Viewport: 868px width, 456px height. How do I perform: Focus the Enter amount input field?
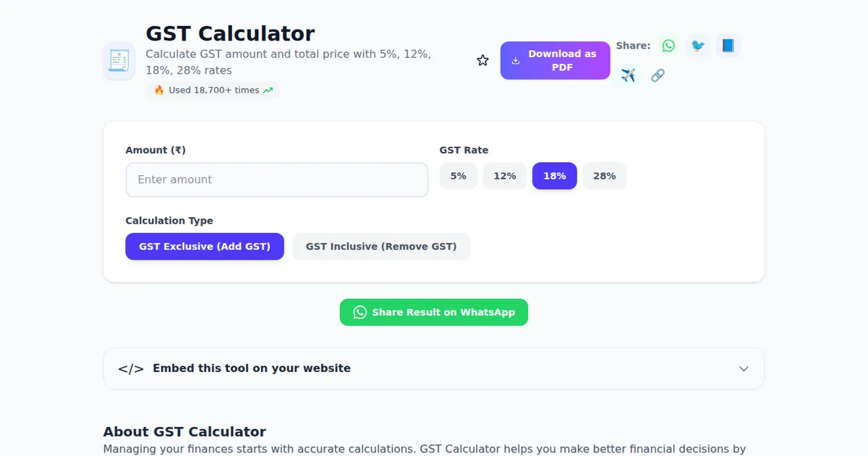(277, 180)
